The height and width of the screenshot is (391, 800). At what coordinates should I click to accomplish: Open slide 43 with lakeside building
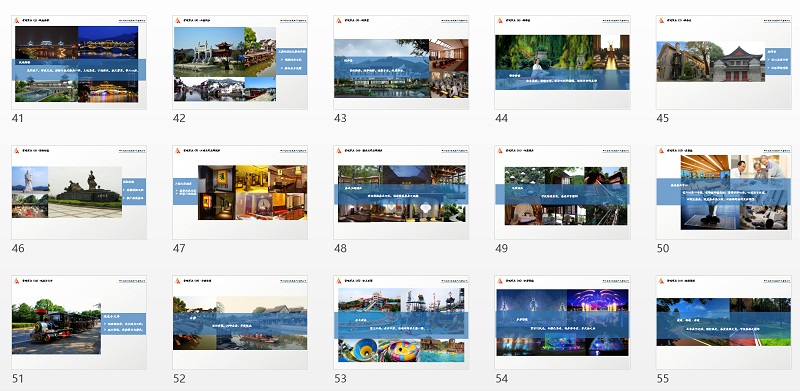tap(401, 62)
